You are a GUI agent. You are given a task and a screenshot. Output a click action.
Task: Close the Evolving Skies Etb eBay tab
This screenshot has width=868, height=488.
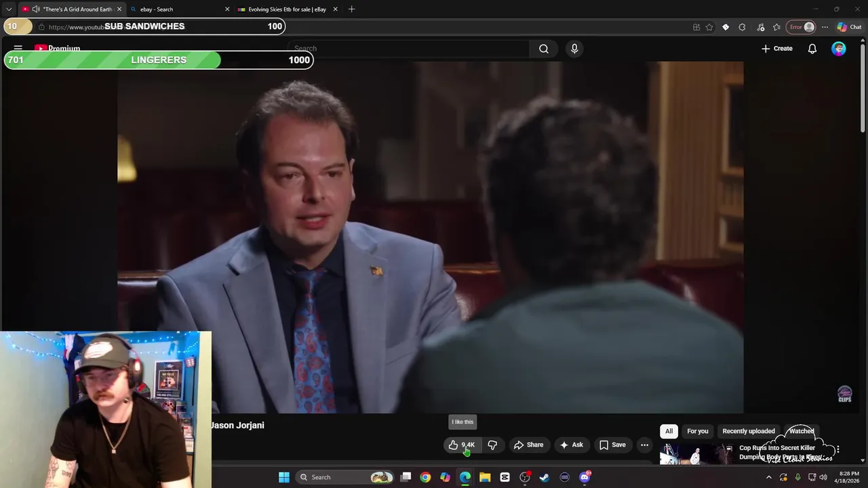(335, 9)
